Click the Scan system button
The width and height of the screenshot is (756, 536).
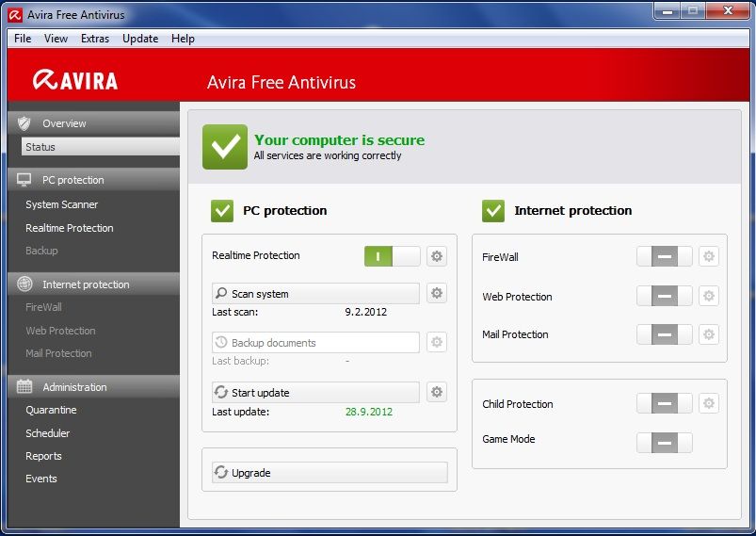tap(315, 294)
